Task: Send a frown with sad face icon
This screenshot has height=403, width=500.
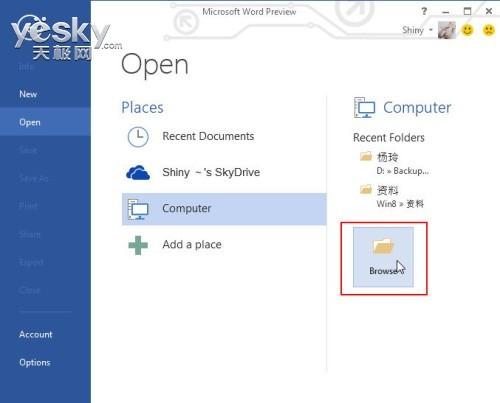Action: [489, 30]
